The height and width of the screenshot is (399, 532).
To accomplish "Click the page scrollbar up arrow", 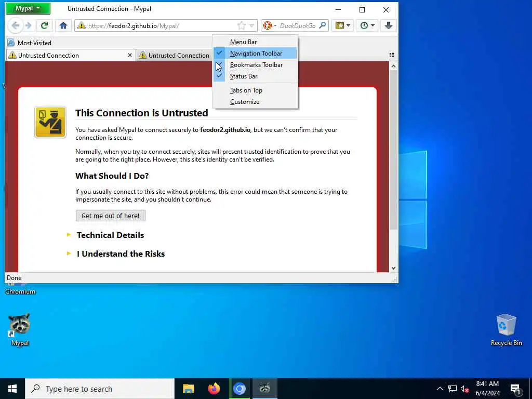I will click(393, 66).
